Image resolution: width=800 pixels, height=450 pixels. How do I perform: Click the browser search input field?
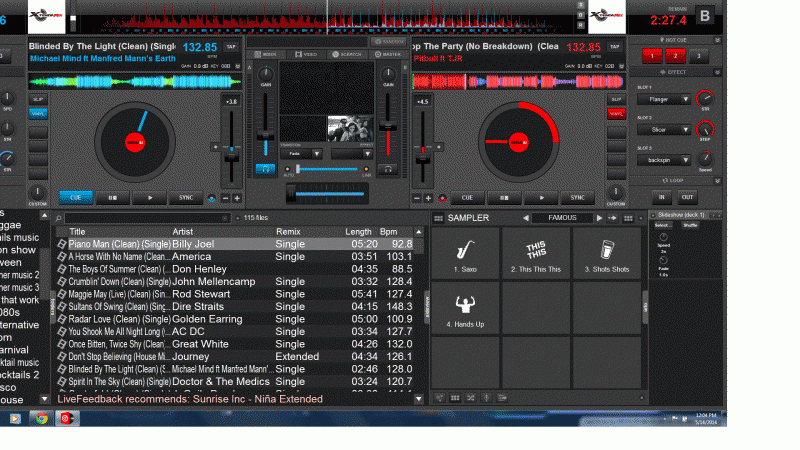click(146, 218)
